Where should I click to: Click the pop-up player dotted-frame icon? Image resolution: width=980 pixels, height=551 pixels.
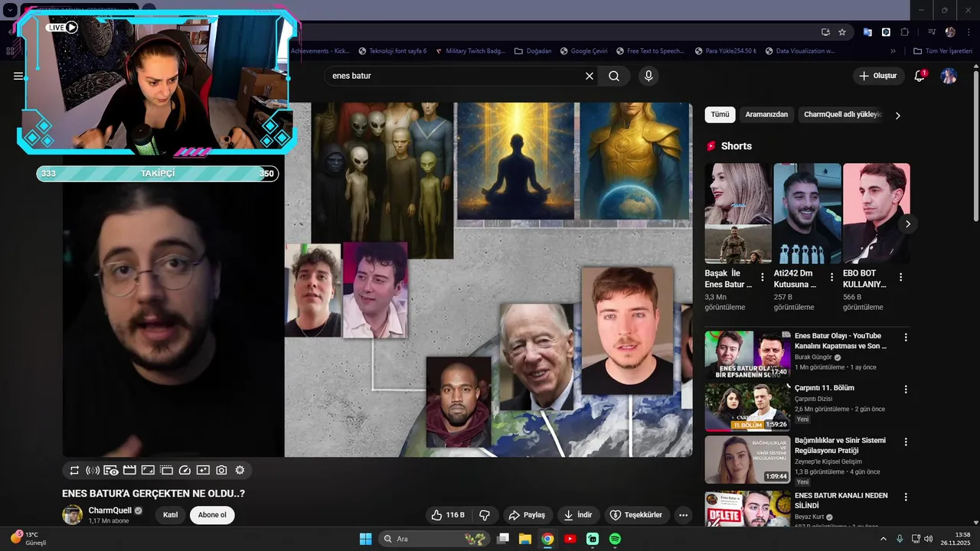pos(166,471)
